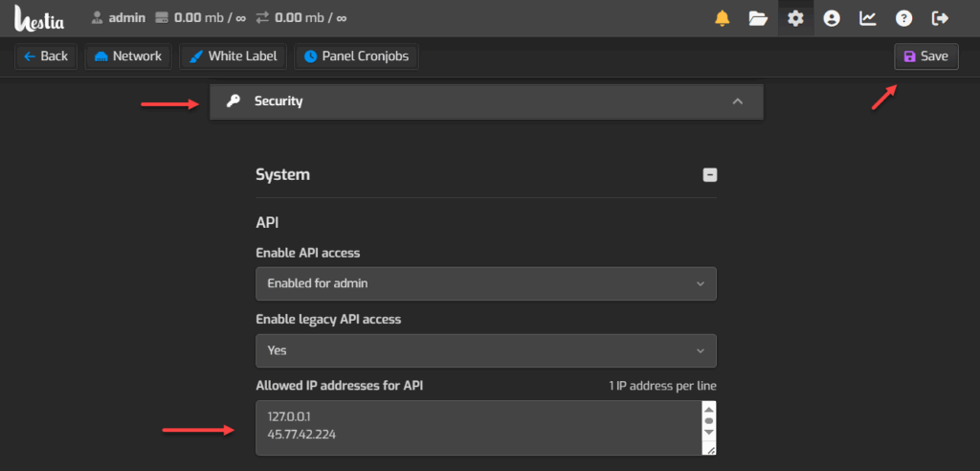Open server settings gear icon
This screenshot has width=980, height=471.
tap(795, 18)
